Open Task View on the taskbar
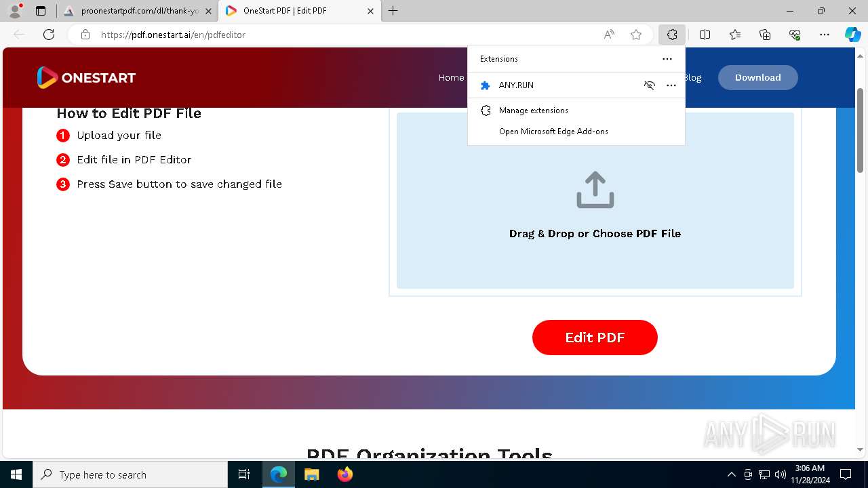The height and width of the screenshot is (488, 868). click(x=244, y=474)
